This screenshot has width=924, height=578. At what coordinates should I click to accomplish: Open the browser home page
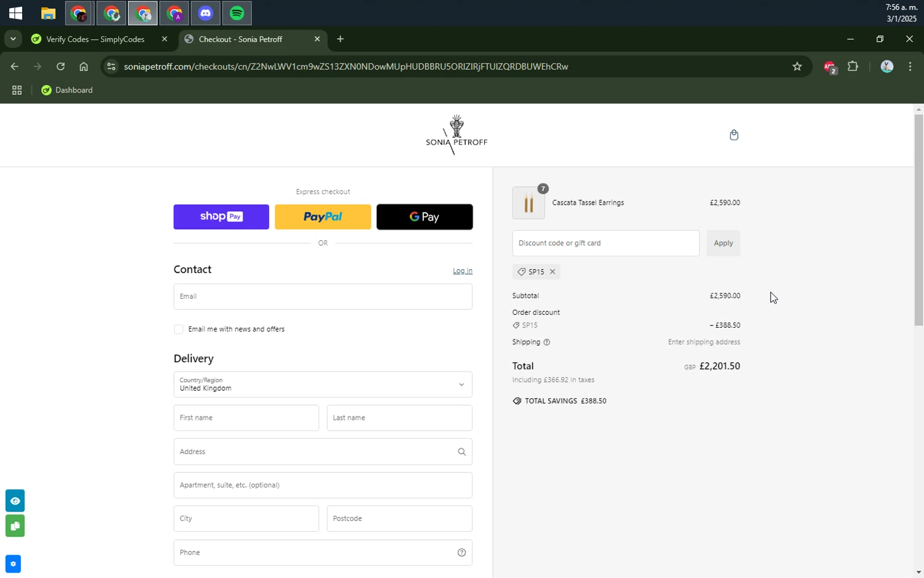coord(84,67)
